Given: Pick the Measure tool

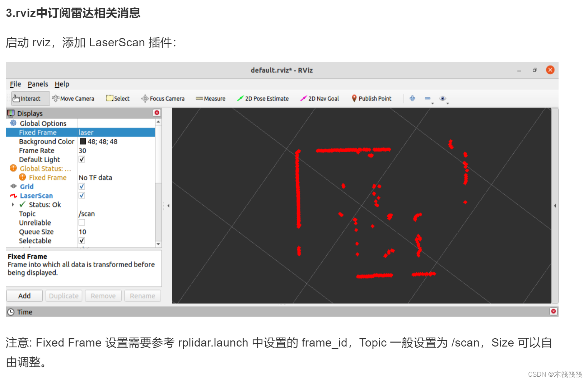Looking at the screenshot, I should pyautogui.click(x=211, y=98).
